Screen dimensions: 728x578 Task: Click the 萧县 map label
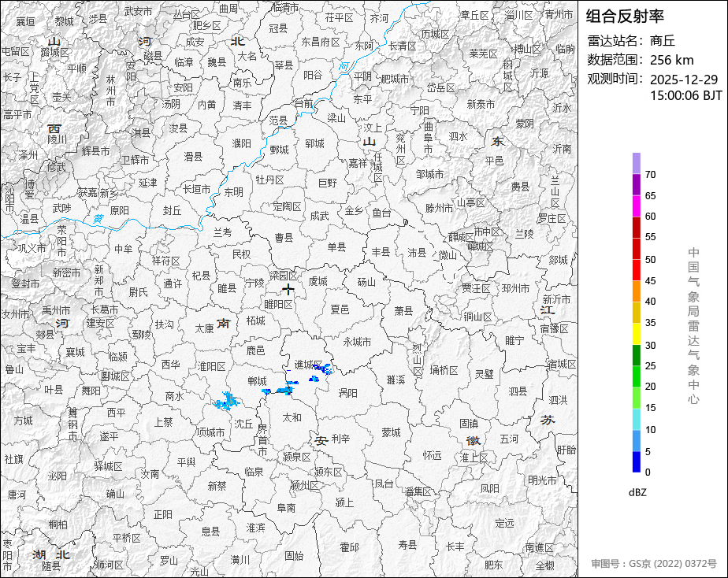[403, 310]
